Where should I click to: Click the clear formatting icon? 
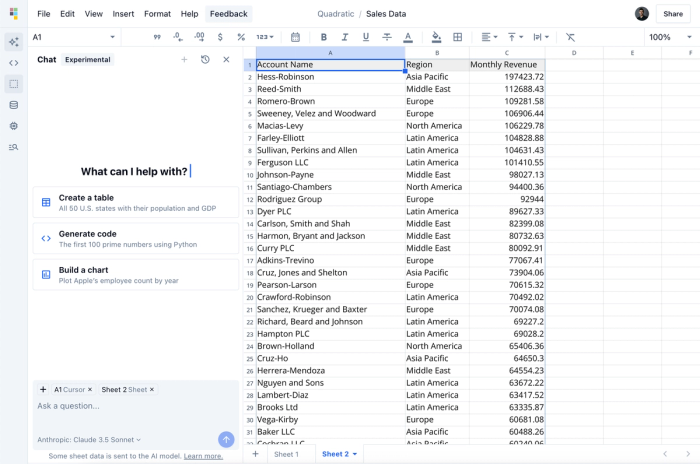click(x=571, y=37)
